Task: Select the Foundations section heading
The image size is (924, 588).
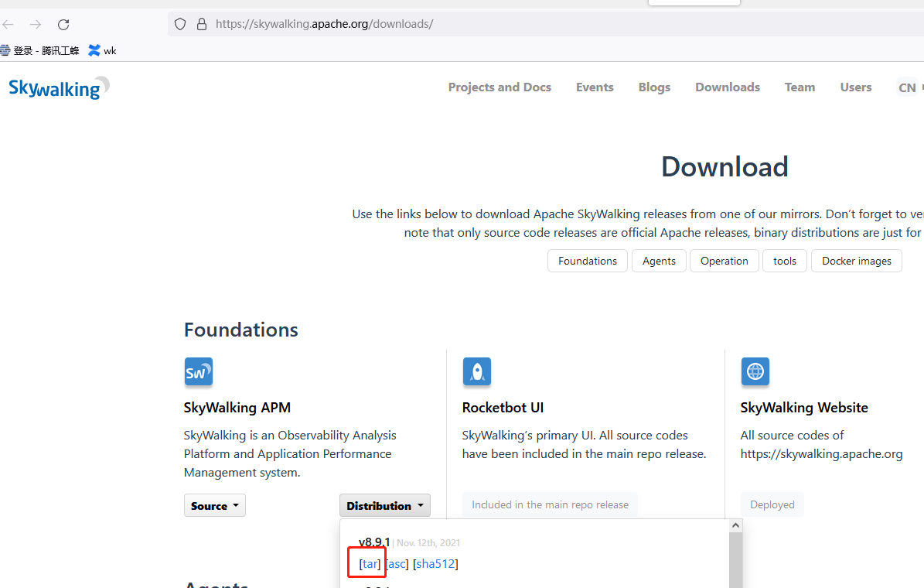Action: pyautogui.click(x=241, y=330)
